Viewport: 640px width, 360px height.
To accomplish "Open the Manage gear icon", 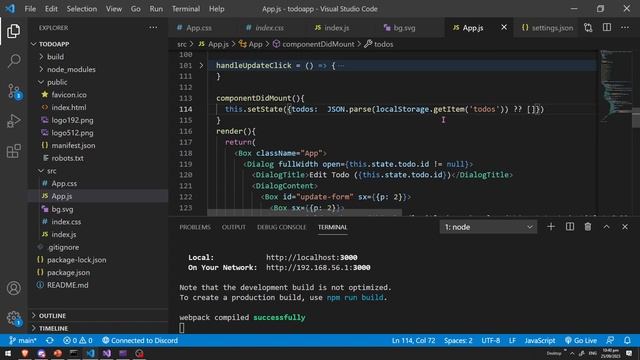I will pyautogui.click(x=14, y=318).
